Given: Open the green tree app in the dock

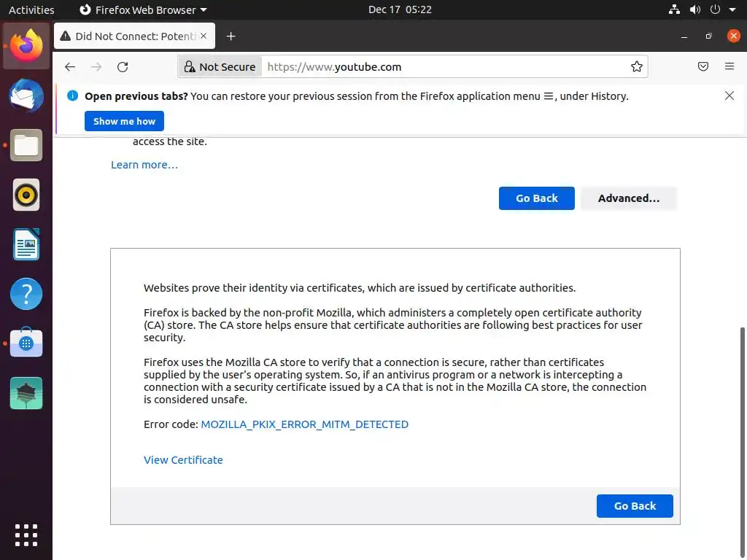Looking at the screenshot, I should 26,393.
